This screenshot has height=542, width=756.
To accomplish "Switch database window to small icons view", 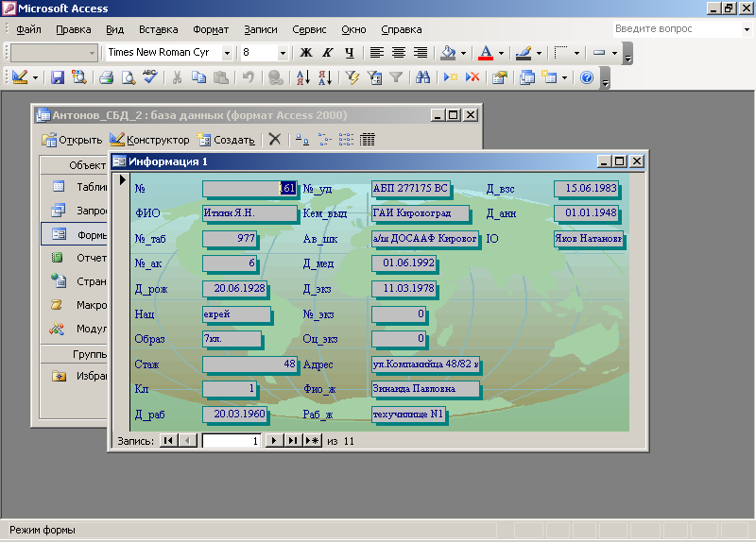I will pos(324,140).
